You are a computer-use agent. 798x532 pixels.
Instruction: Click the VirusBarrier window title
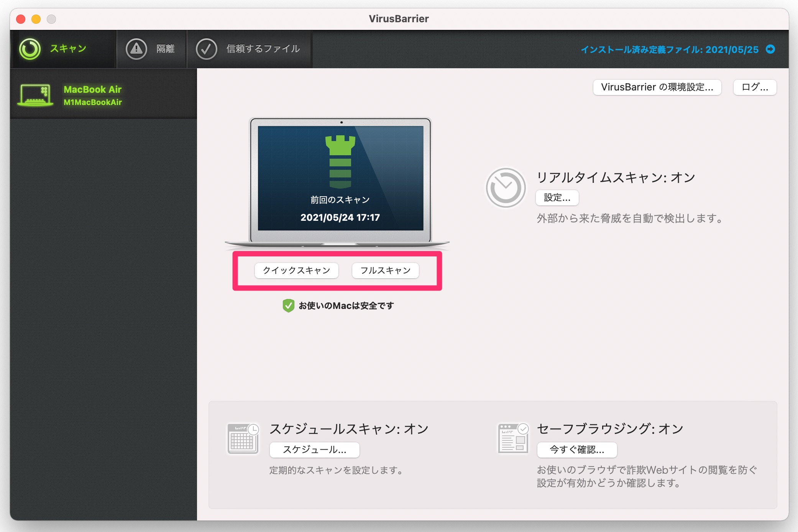coord(399,18)
